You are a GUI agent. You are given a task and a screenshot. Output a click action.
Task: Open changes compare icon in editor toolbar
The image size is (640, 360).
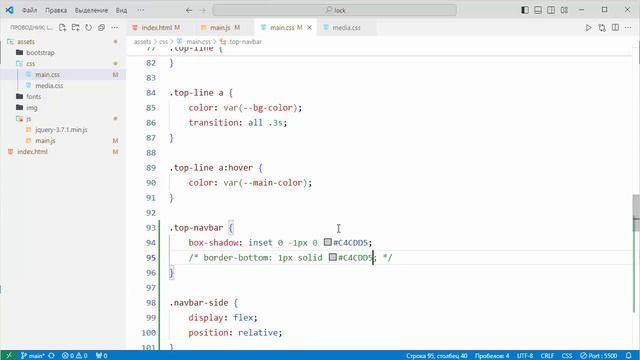(602, 27)
